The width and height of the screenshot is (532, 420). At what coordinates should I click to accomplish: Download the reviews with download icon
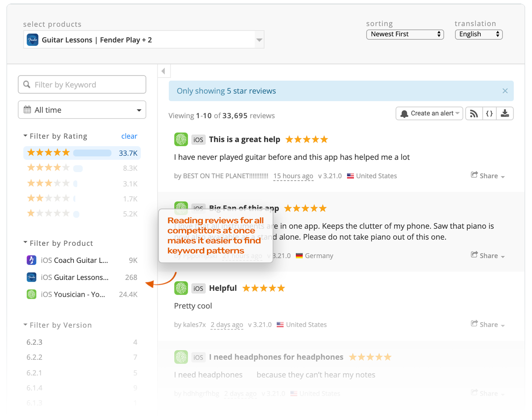pos(505,113)
